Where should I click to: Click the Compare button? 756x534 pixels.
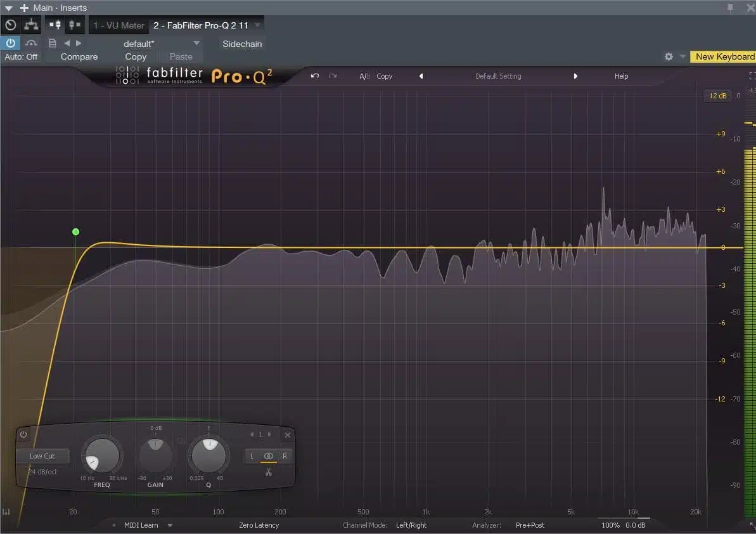79,57
